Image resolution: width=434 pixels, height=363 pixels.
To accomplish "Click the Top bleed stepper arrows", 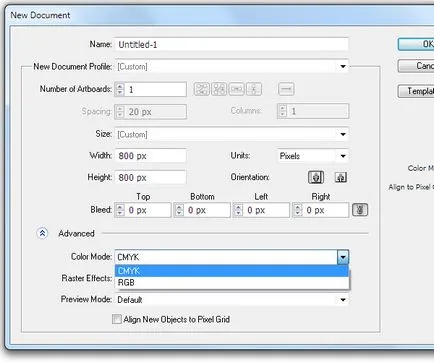I will click(x=120, y=210).
